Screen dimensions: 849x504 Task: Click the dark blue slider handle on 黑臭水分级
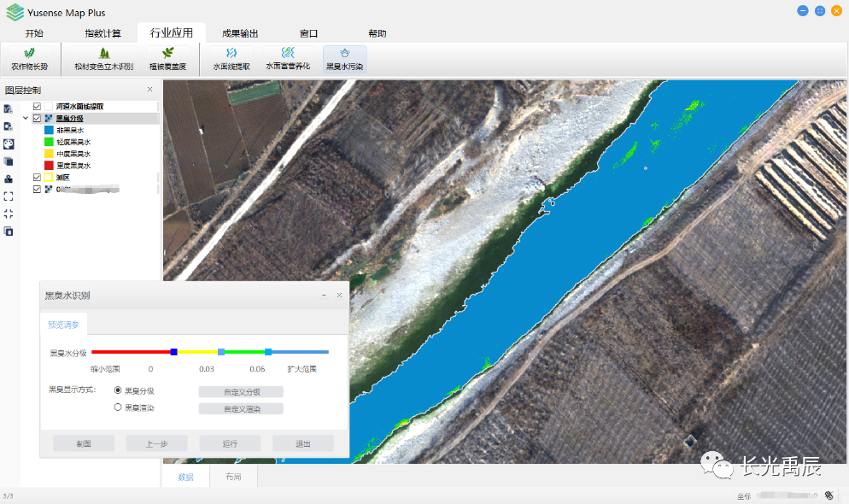coord(173,351)
